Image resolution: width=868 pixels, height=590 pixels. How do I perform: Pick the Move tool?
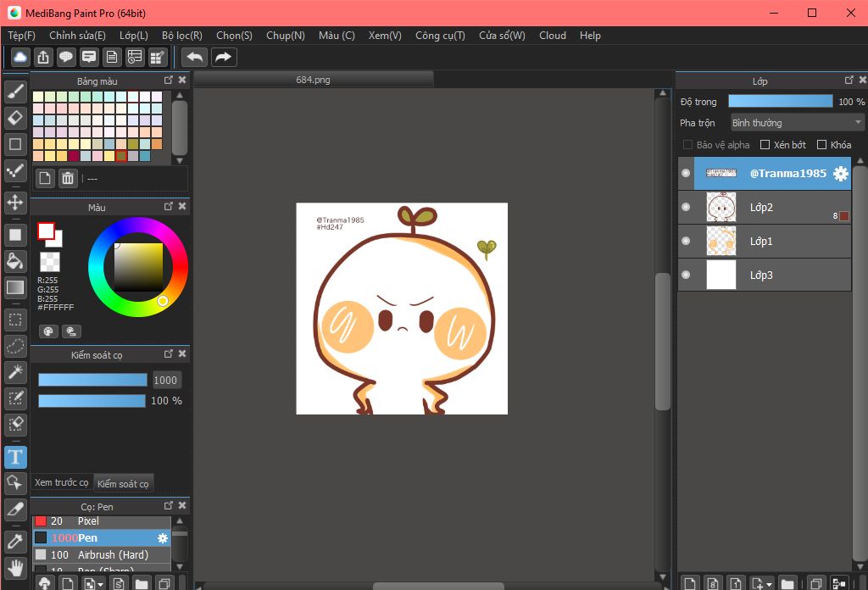pos(15,202)
